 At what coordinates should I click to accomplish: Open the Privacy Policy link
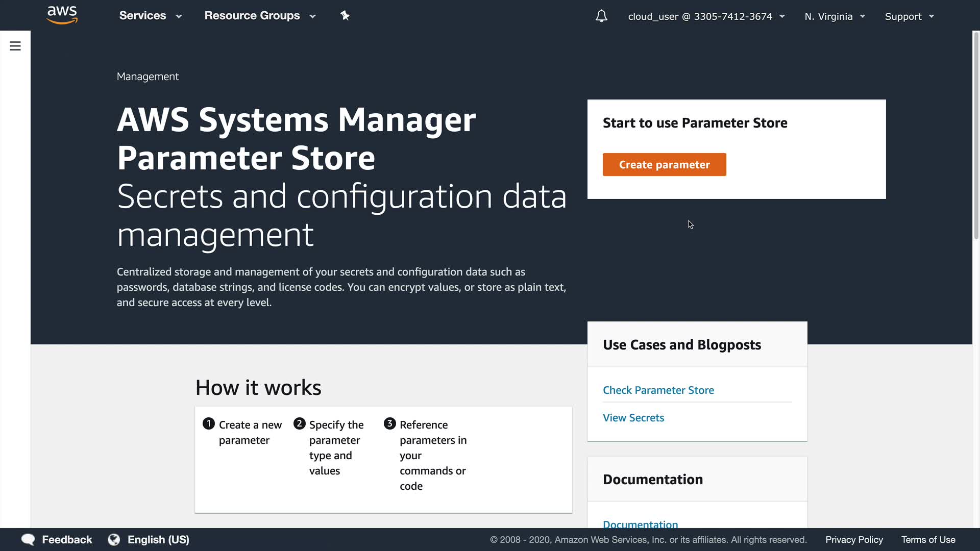point(854,540)
